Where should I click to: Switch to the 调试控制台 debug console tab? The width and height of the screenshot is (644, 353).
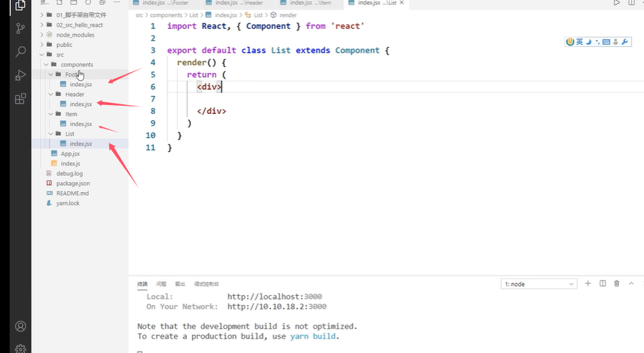point(207,284)
